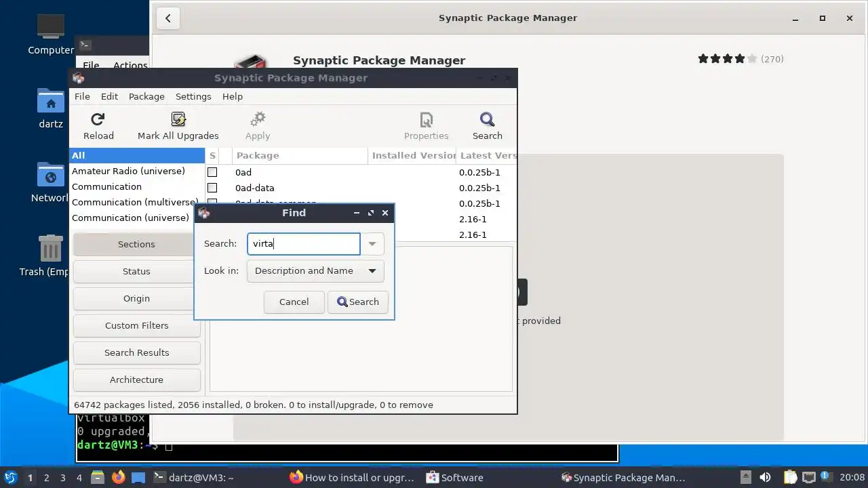Click Synaptic window title bar icon
This screenshot has width=868, height=488.
point(78,77)
